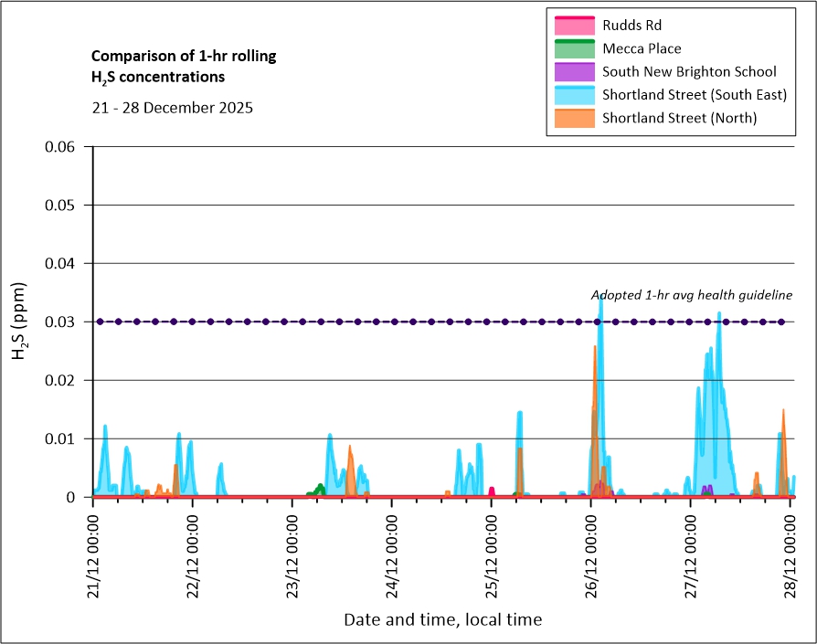This screenshot has width=817, height=644.
Task: Select the 21/12 00:00 x-axis date label
Action: [93, 551]
